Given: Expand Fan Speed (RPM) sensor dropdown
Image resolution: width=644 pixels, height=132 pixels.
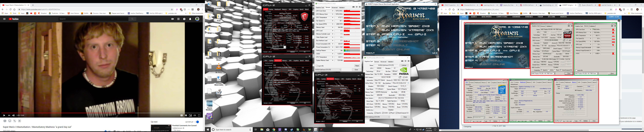Looking at the screenshot, I should tap(332, 24).
